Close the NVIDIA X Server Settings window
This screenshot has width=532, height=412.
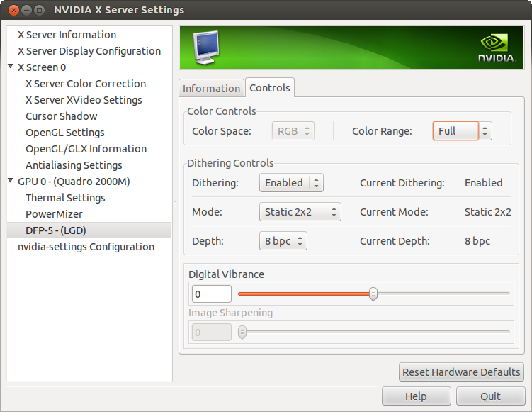[x=13, y=10]
